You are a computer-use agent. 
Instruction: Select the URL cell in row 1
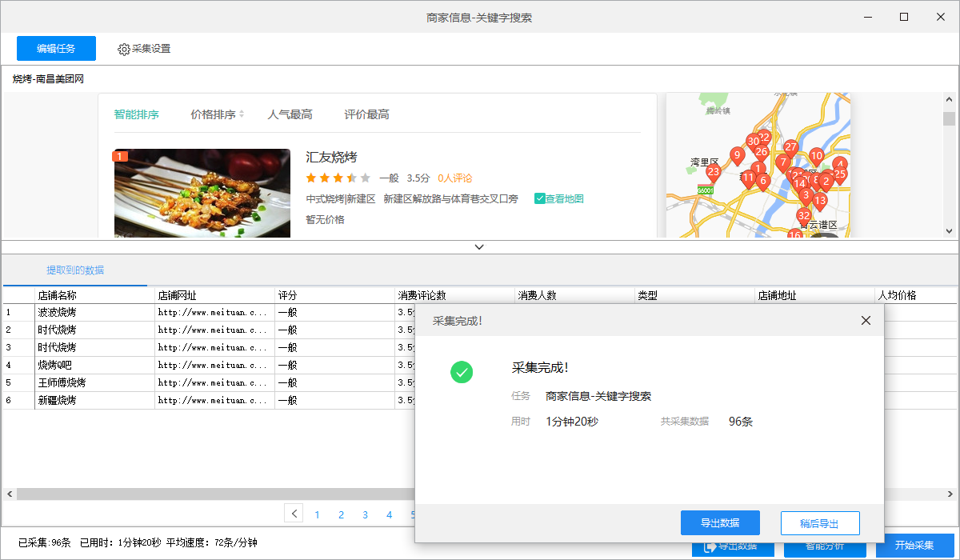[x=215, y=312]
